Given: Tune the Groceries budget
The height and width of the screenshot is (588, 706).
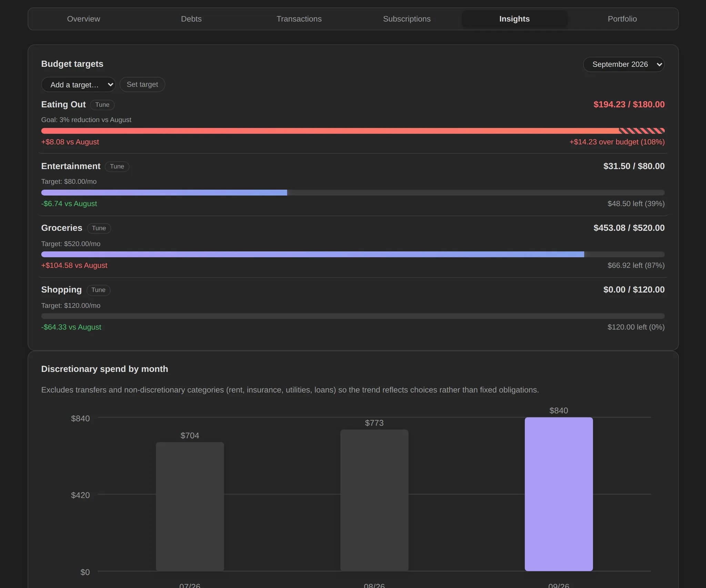Looking at the screenshot, I should 99,228.
